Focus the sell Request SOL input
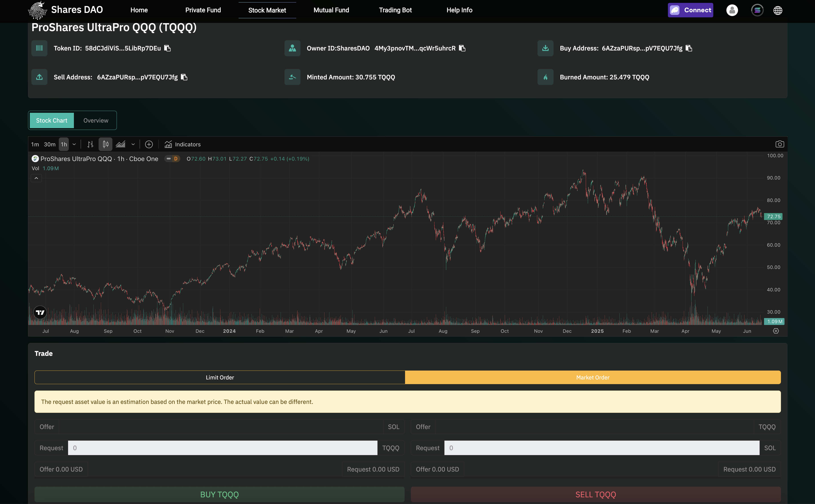Viewport: 815px width, 504px height. (x=602, y=448)
